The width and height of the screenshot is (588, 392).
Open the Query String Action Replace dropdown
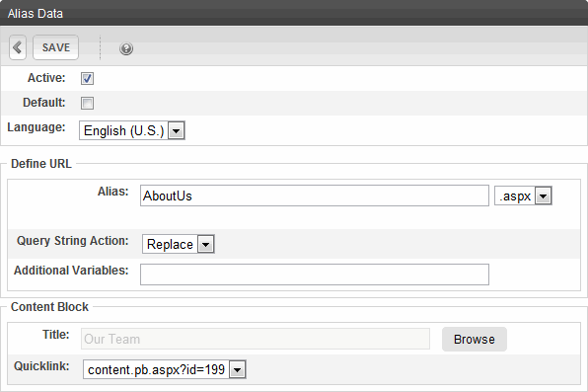[x=179, y=244]
